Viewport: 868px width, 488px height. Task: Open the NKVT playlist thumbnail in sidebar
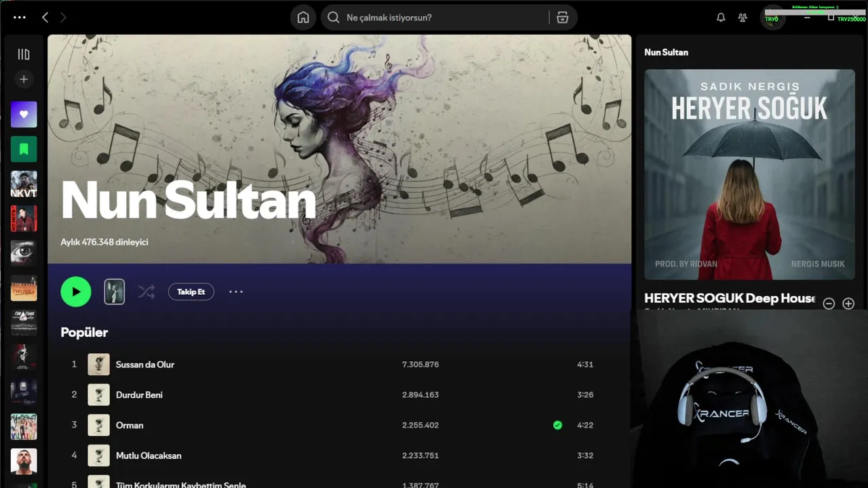[24, 184]
